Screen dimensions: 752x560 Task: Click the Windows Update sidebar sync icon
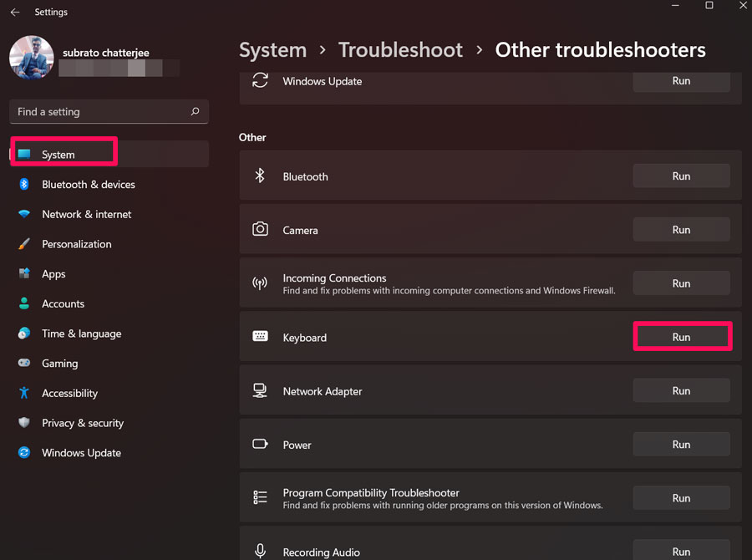click(x=24, y=452)
